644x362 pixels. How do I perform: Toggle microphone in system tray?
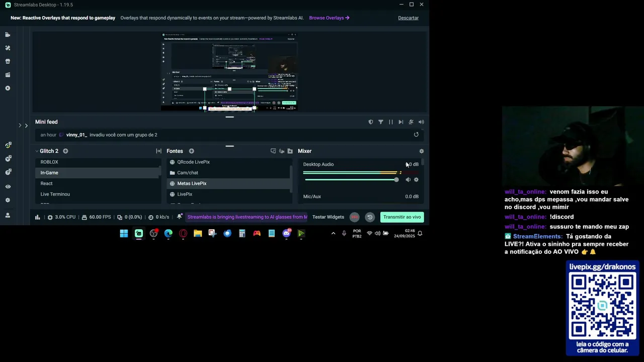click(x=344, y=233)
